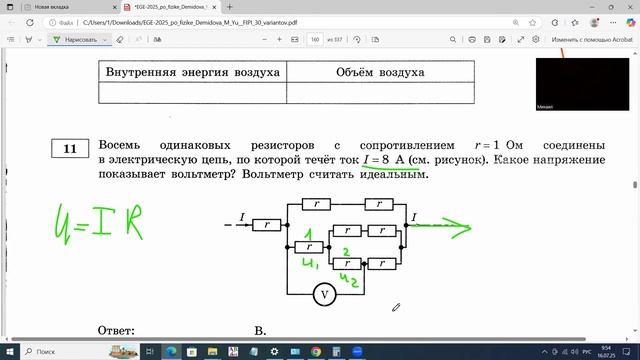Click the video call thumbnail
The image size is (640, 360).
(582, 84)
